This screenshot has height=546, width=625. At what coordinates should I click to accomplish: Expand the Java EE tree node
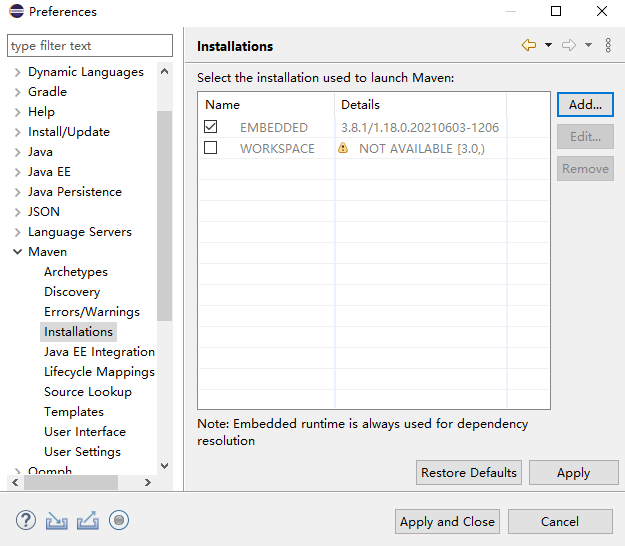coord(17,172)
